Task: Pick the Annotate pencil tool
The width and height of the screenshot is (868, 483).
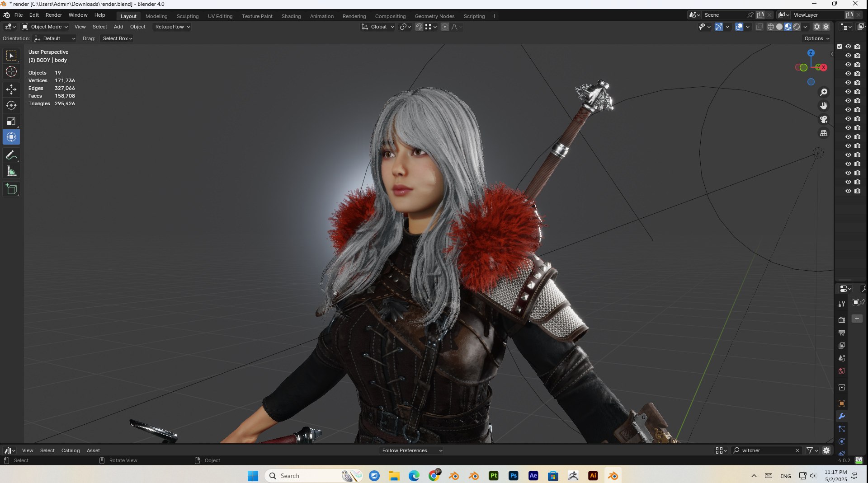Action: click(11, 155)
